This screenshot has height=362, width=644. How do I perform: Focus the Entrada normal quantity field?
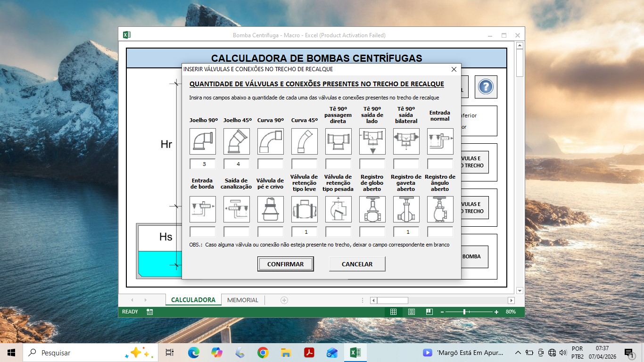(x=440, y=164)
